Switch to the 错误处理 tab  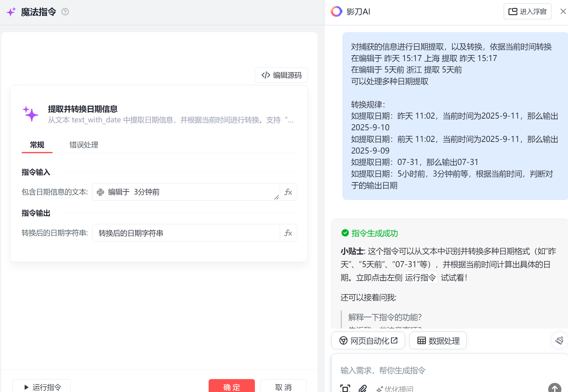click(84, 145)
